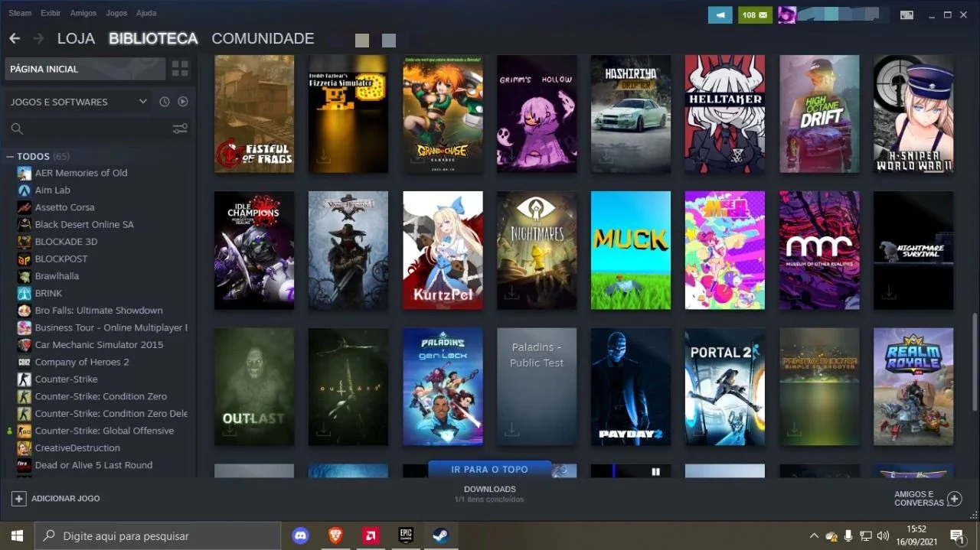This screenshot has height=550, width=980.
Task: Open the green Outlast cover
Action: [x=254, y=387]
